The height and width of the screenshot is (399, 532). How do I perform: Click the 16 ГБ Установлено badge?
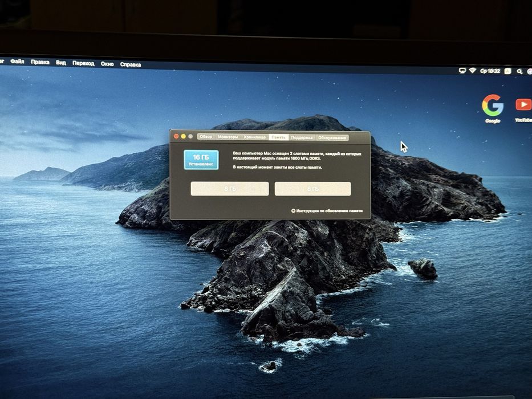click(201, 160)
